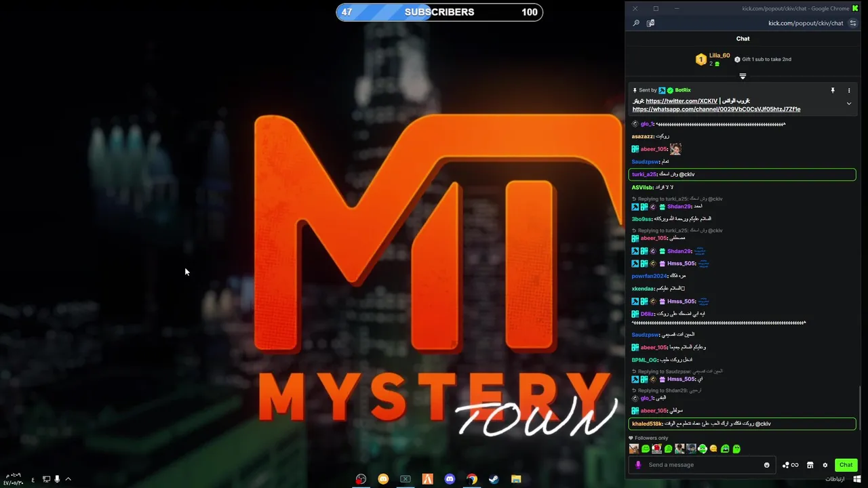Open Google Chrome from the taskbar
Screen dimensions: 868x488
click(472, 479)
